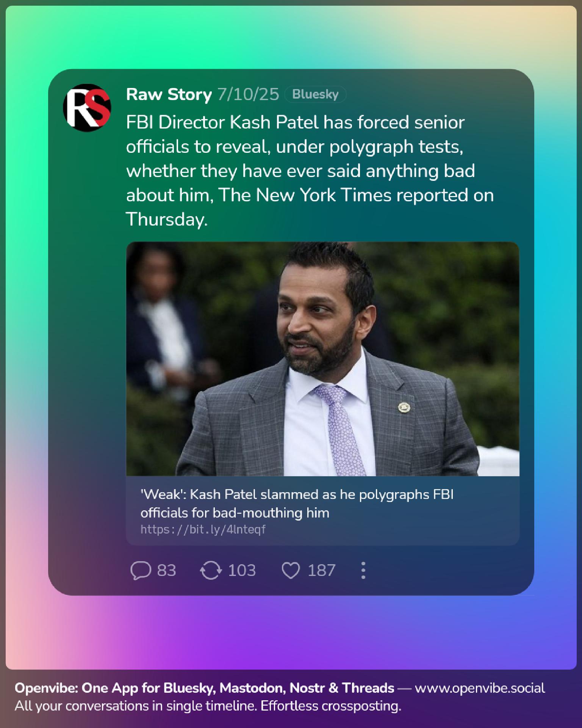Visit www.openvibe.social in the footer

(480, 688)
